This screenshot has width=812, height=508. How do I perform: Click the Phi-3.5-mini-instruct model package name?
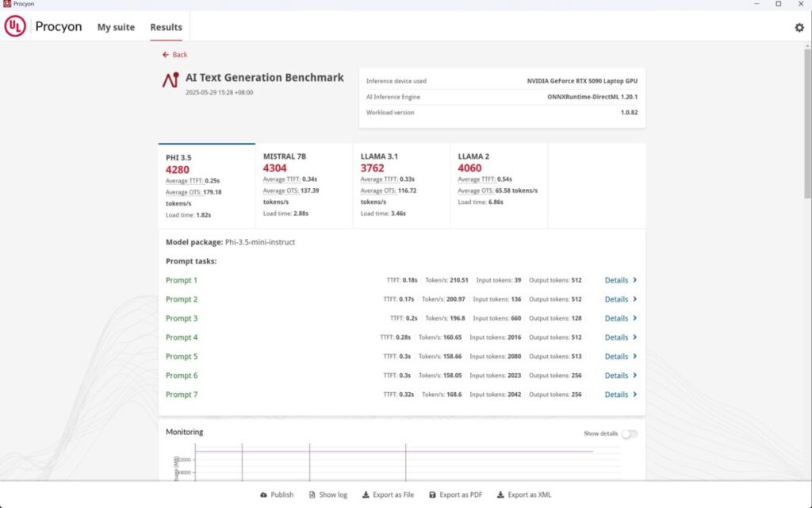pyautogui.click(x=260, y=242)
